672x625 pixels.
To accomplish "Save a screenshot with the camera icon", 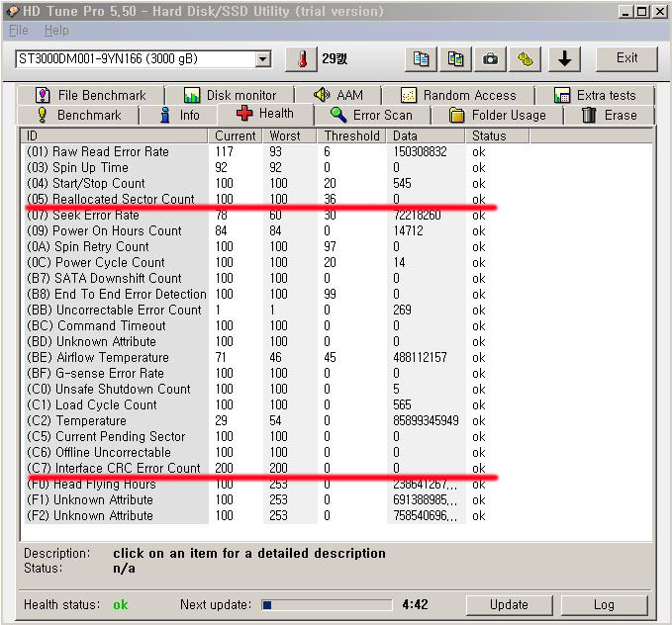I will 490,59.
